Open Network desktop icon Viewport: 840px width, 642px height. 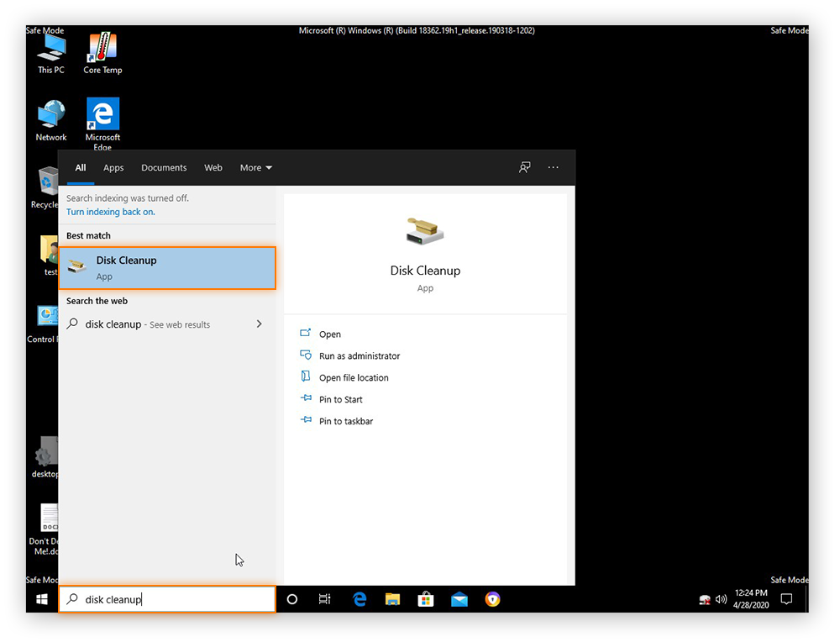click(x=51, y=120)
